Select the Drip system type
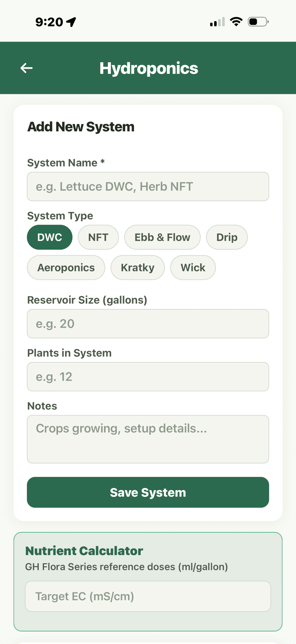296x644 pixels. coord(227,237)
